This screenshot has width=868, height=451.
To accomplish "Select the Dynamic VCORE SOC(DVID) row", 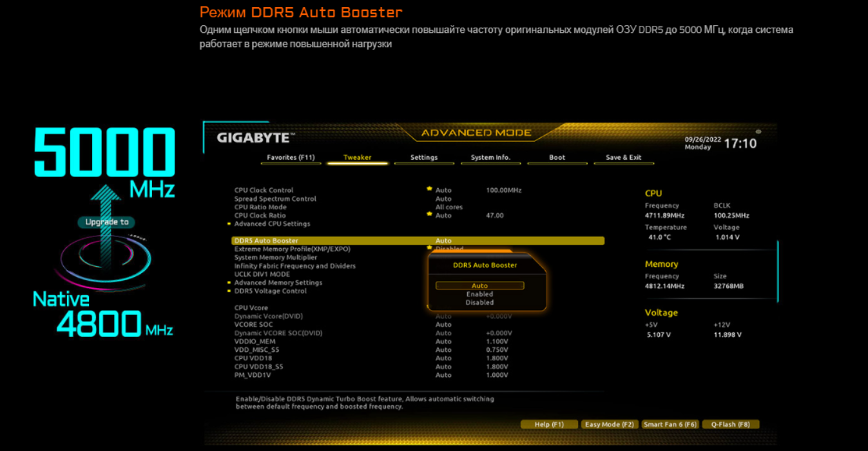I will (278, 332).
